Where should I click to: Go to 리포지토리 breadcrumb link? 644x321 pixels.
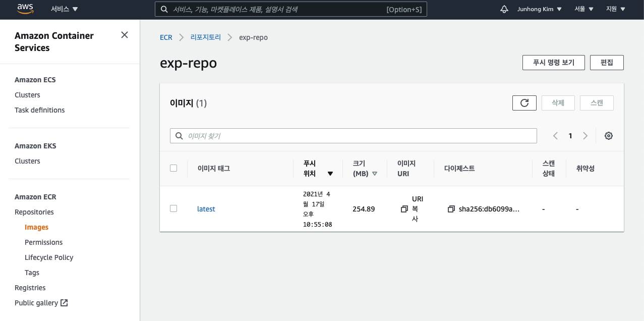point(206,37)
